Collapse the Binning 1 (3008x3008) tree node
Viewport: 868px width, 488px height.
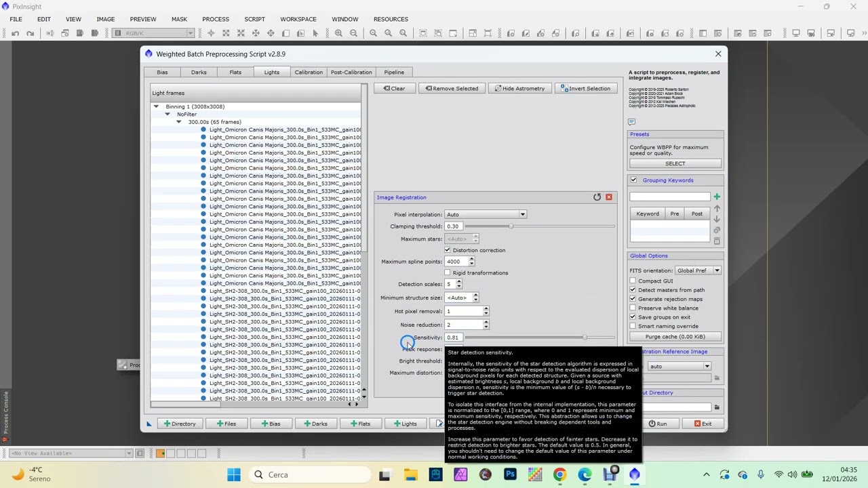[x=156, y=106]
